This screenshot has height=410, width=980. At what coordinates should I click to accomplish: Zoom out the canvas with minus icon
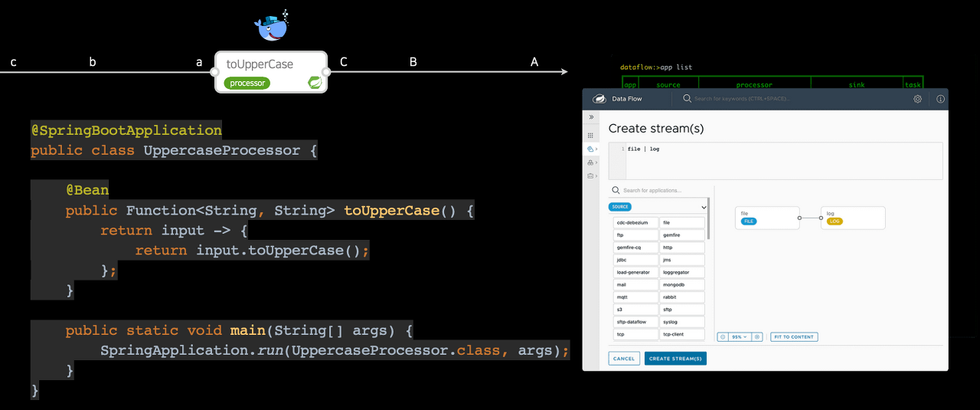(x=722, y=336)
